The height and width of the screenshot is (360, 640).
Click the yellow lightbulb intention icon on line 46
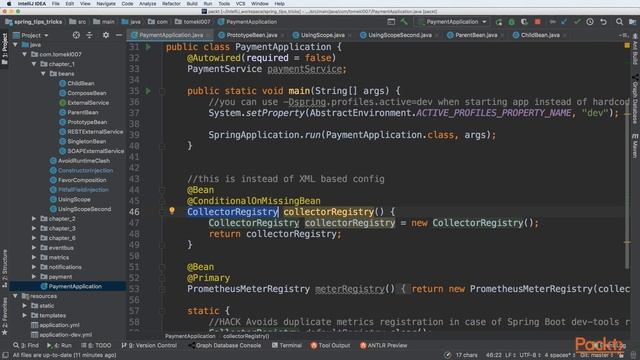tap(172, 211)
